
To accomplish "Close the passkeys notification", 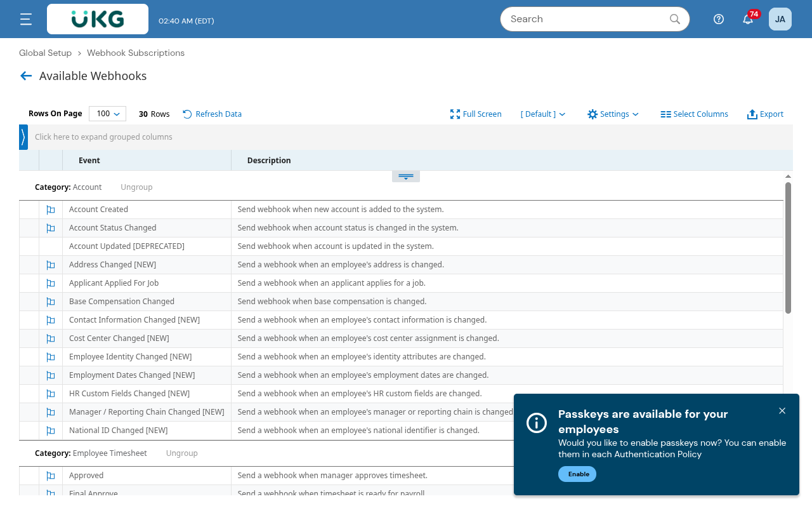I will click(x=782, y=411).
